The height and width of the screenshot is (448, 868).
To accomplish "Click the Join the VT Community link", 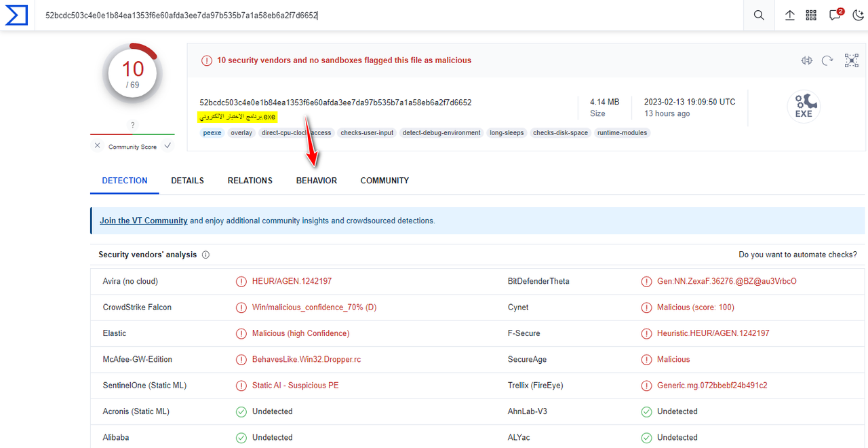I will [x=144, y=221].
